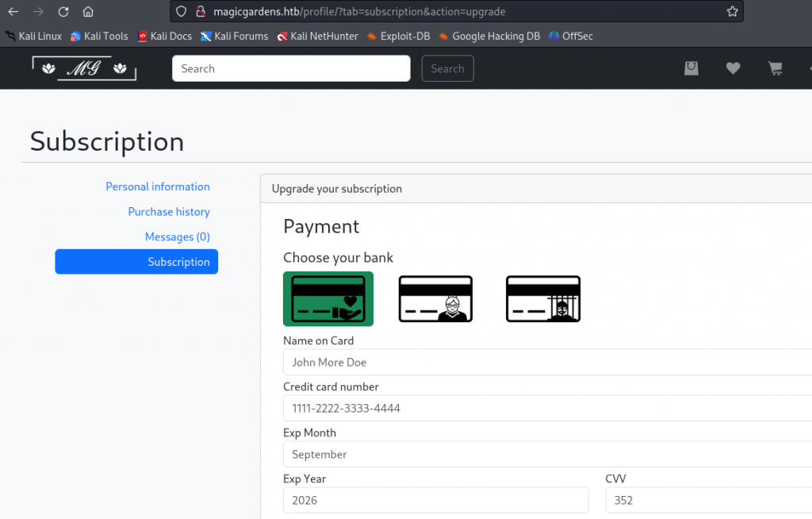Click the MG Magic Gardens logo

pos(84,68)
